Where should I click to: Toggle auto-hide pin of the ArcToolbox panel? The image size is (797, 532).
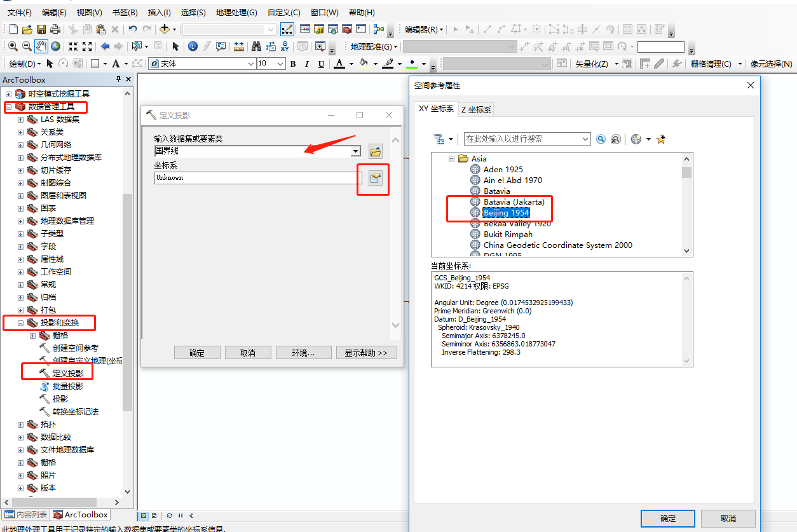pyautogui.click(x=118, y=79)
